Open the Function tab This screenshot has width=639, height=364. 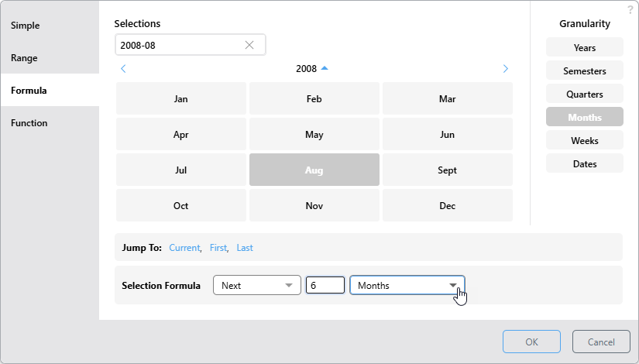29,123
